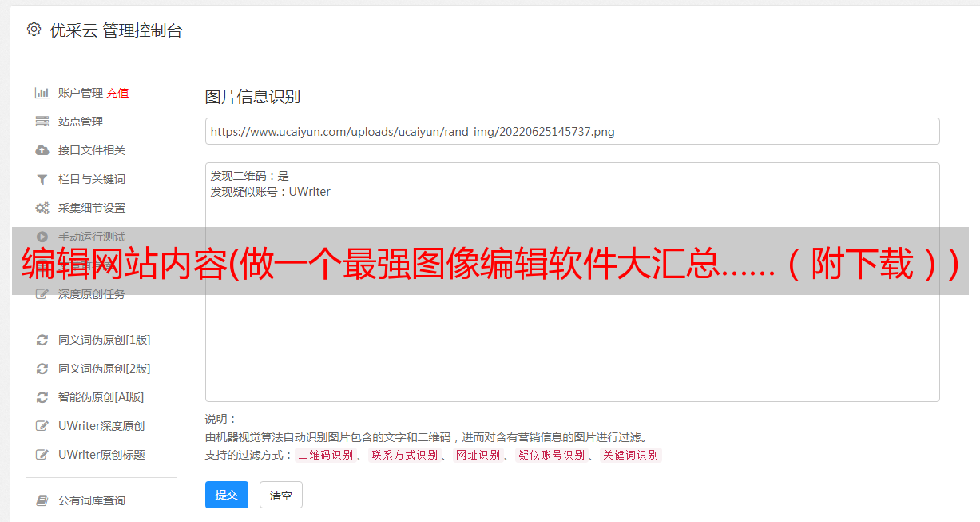Image resolution: width=980 pixels, height=522 pixels.
Task: Click the refresh icon for 智能伪原创[AI版]
Action: pos(42,397)
